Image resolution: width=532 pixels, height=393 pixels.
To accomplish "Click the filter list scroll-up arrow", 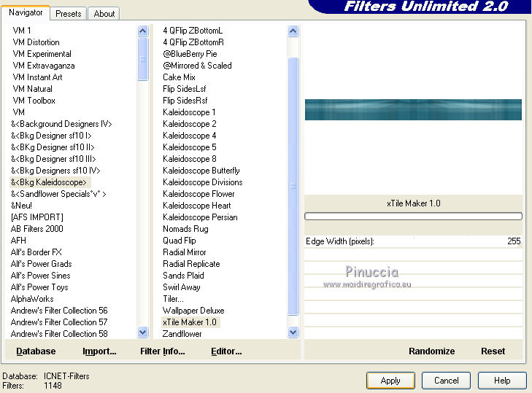I will click(x=293, y=31).
